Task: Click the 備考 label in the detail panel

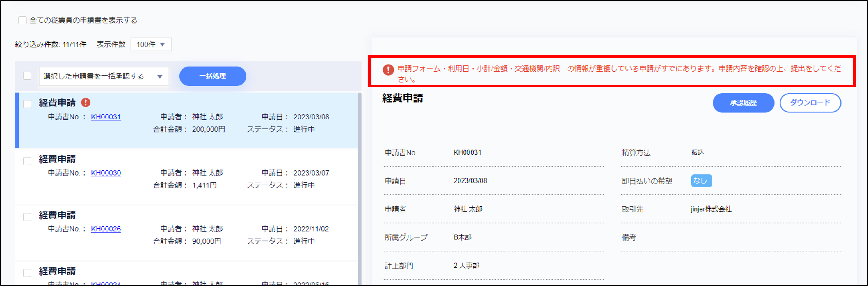Action: pos(629,237)
